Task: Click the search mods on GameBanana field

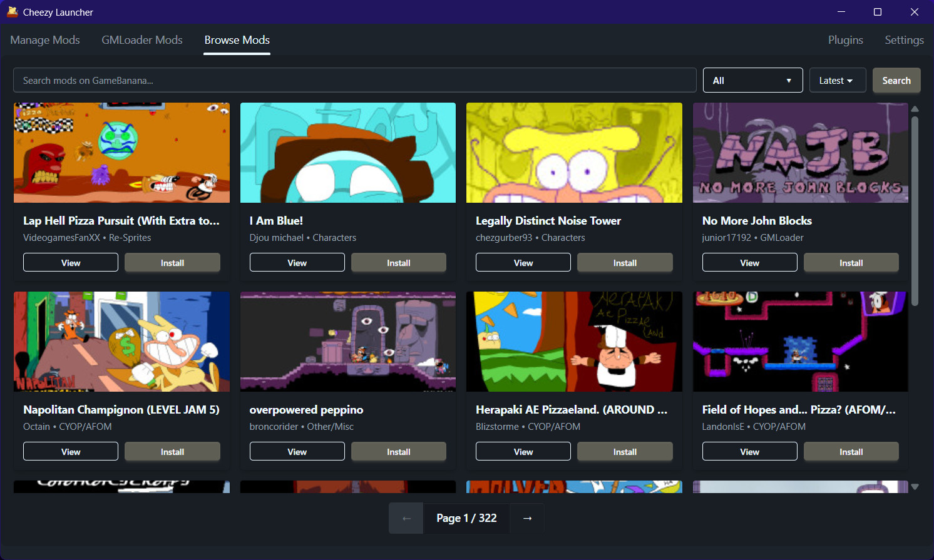Action: click(355, 80)
